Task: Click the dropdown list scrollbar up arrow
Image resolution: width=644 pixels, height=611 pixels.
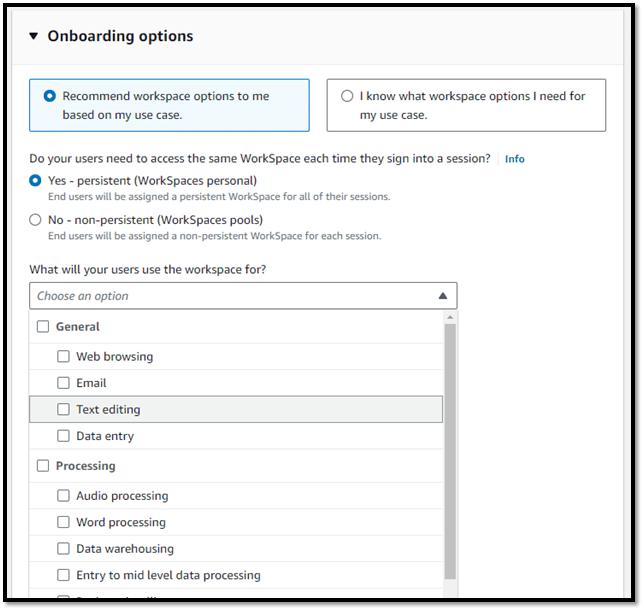Action: pos(450,317)
